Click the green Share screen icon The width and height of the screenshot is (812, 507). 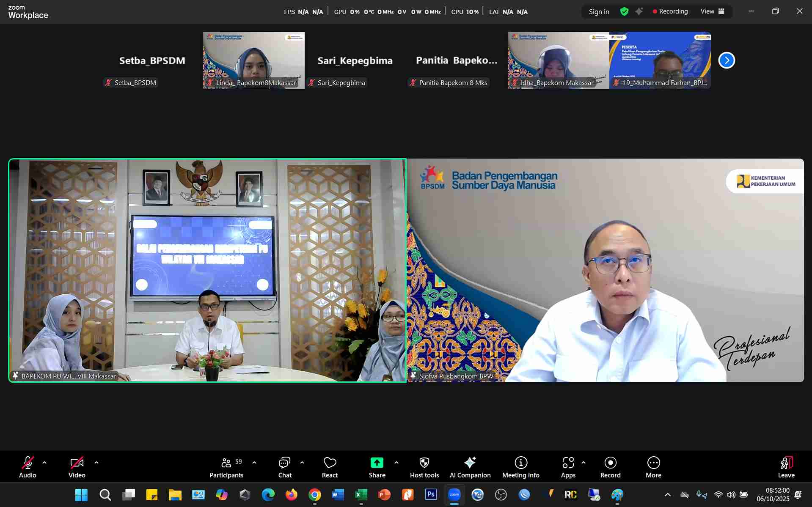point(377,463)
